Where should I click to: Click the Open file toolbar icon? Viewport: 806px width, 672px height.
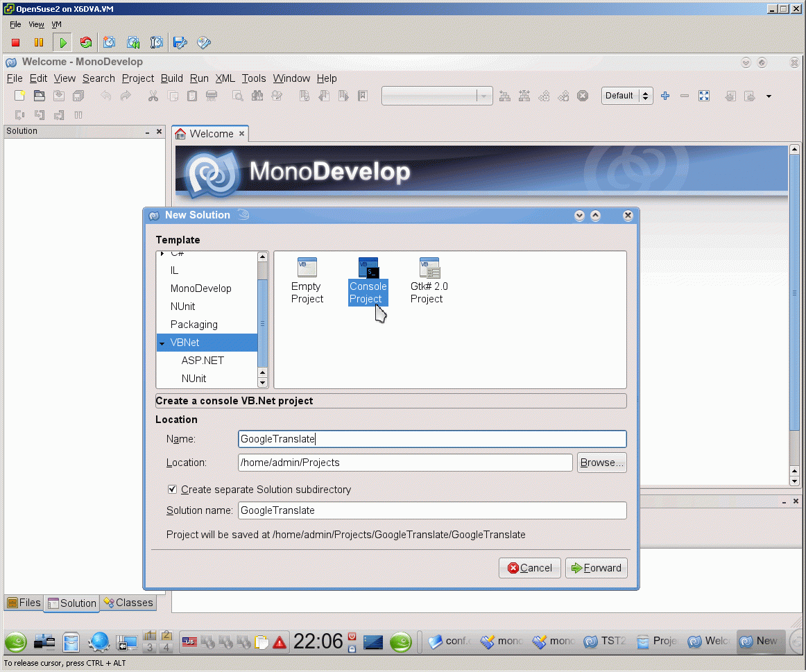click(x=39, y=96)
